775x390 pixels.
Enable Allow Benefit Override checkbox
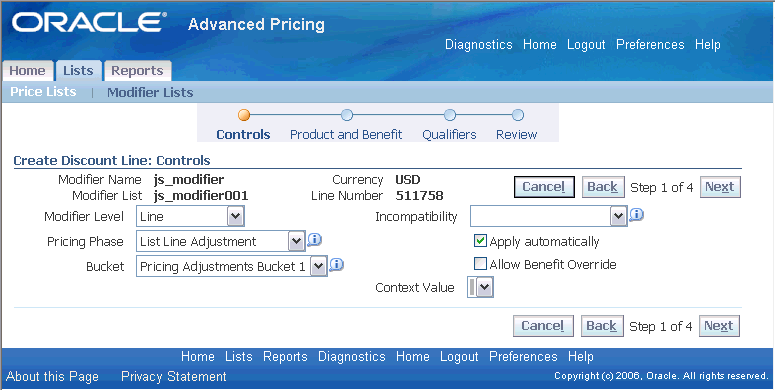coord(480,263)
